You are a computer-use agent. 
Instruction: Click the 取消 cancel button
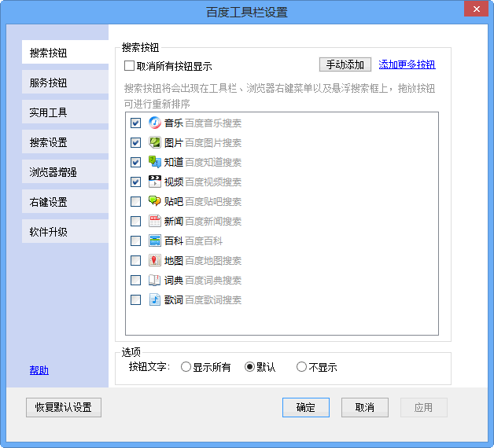pyautogui.click(x=365, y=407)
